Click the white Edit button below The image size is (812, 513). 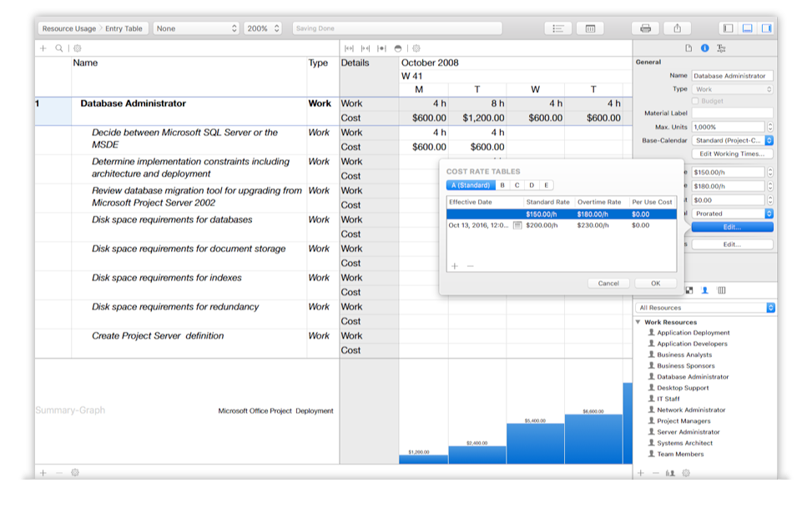click(732, 244)
